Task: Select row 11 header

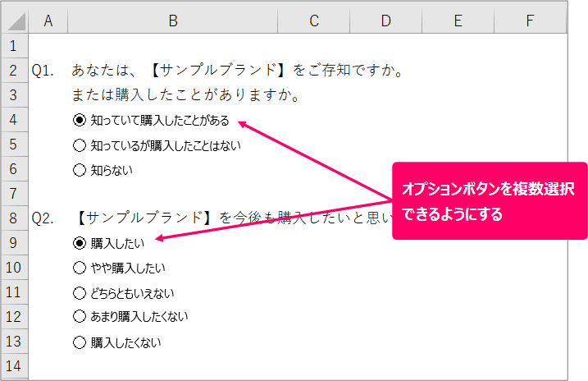Action: [x=14, y=292]
